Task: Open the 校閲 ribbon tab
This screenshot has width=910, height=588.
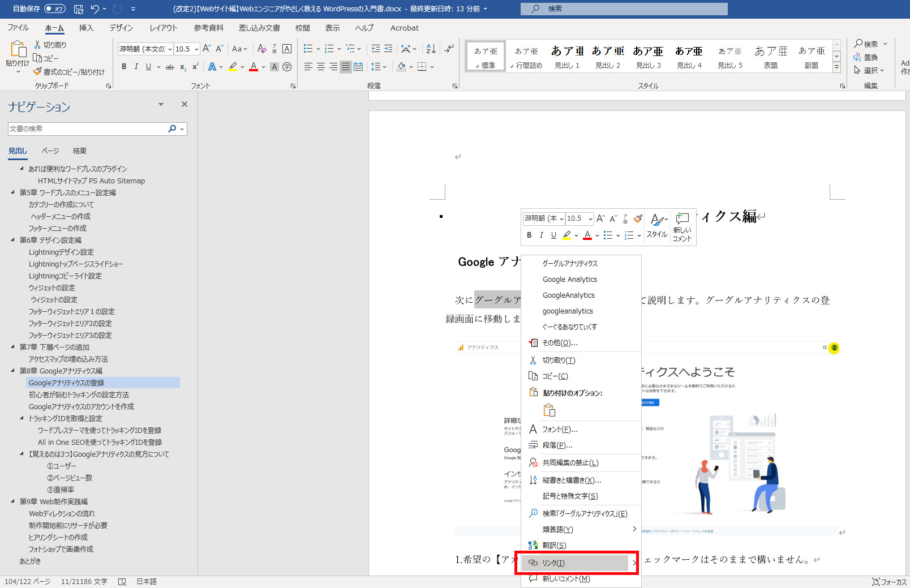Action: [x=303, y=28]
